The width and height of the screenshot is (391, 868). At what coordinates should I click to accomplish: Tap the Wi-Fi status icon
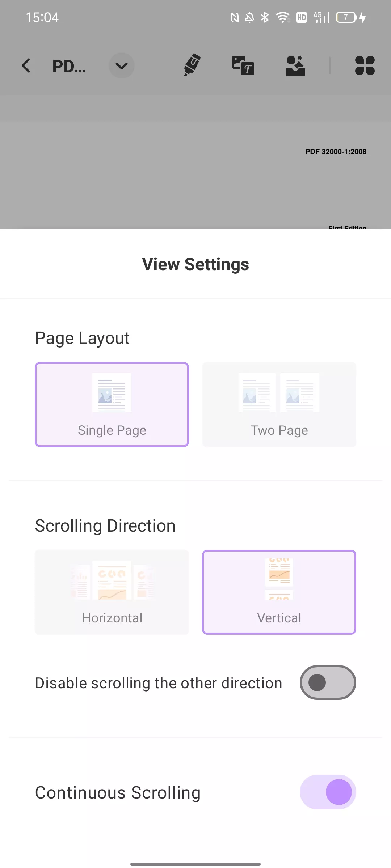point(283,17)
